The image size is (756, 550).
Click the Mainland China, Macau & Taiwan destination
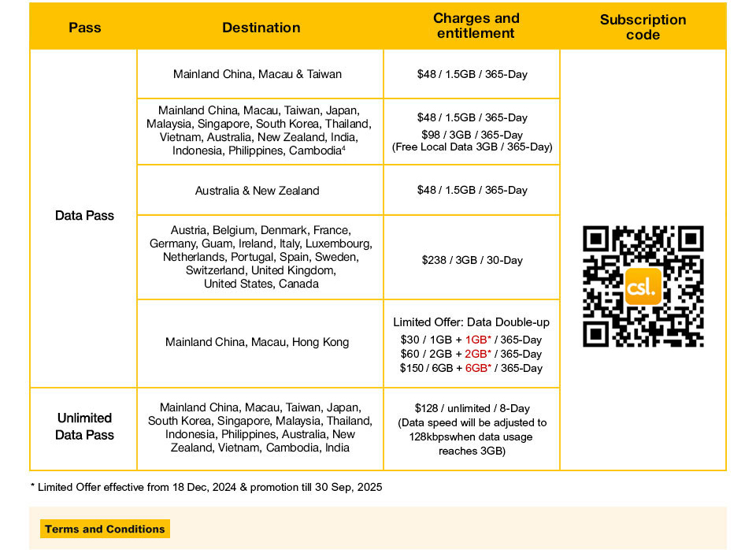[x=258, y=74]
